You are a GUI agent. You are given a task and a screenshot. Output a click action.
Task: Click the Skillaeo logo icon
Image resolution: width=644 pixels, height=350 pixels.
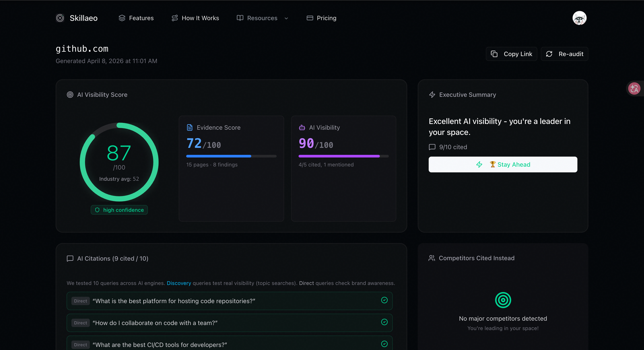60,18
